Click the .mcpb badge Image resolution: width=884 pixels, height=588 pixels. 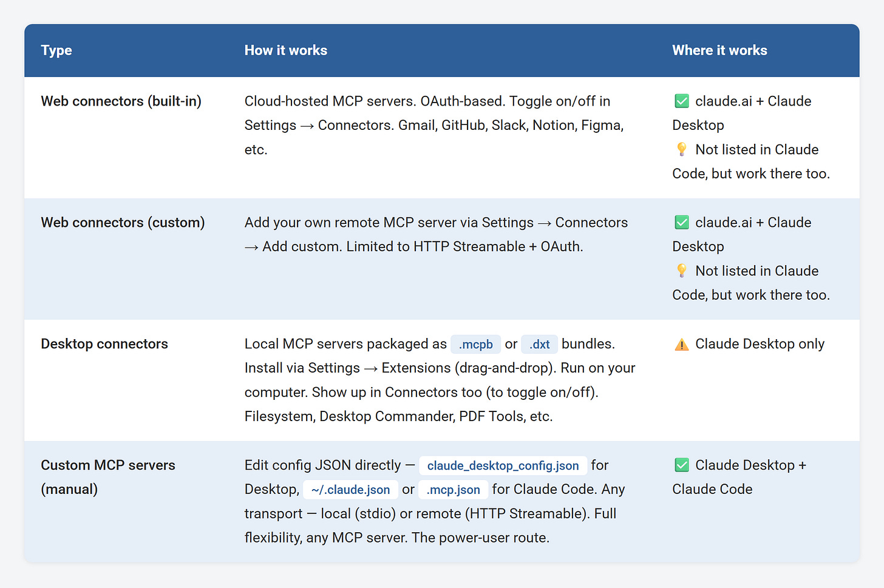pos(475,344)
